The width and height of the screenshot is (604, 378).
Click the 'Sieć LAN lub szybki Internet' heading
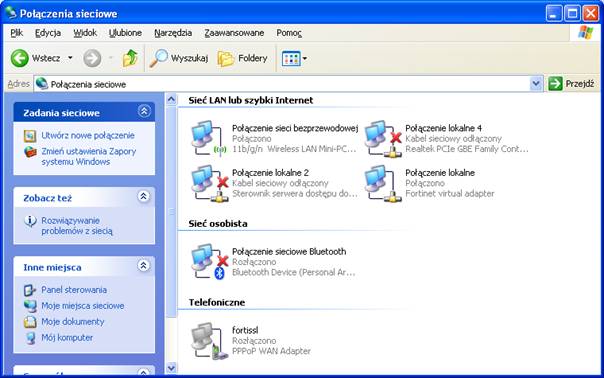point(251,100)
